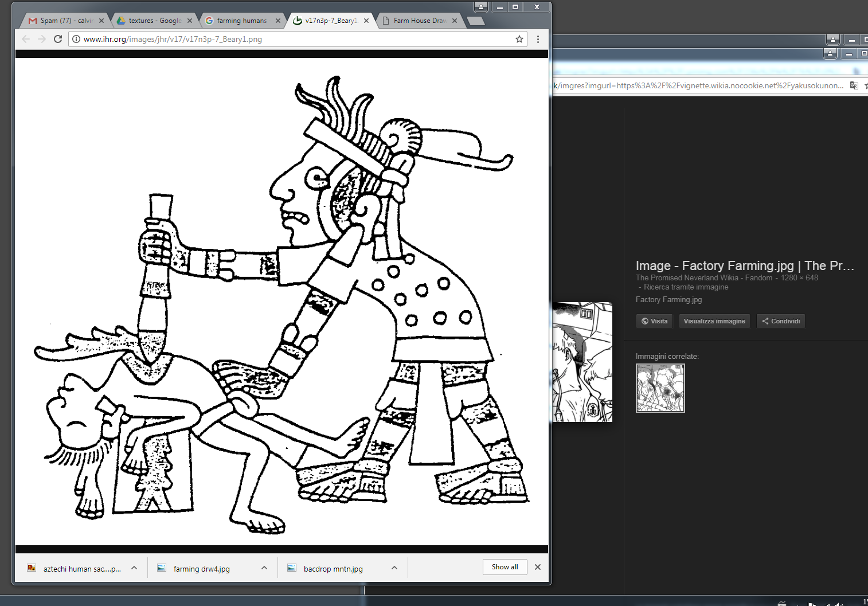868x606 pixels.
Task: Click the translate page icon
Action: [854, 85]
